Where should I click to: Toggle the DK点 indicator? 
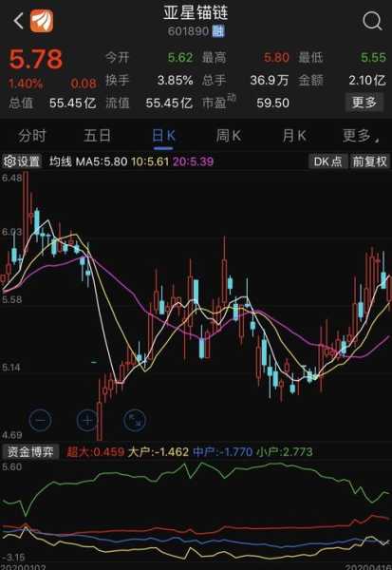327,161
